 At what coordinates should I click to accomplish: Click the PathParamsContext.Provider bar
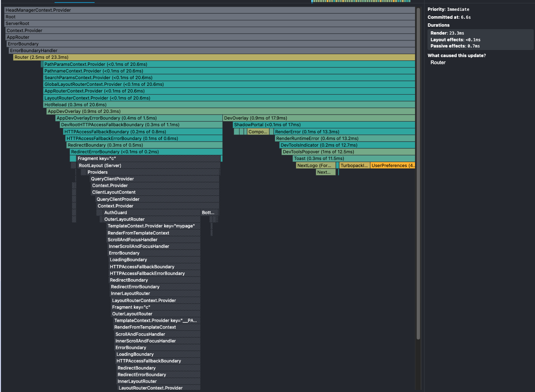pos(229,64)
